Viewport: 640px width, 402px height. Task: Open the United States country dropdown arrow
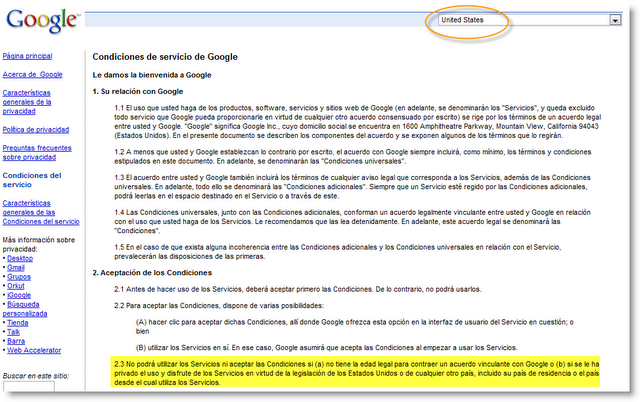click(x=615, y=20)
